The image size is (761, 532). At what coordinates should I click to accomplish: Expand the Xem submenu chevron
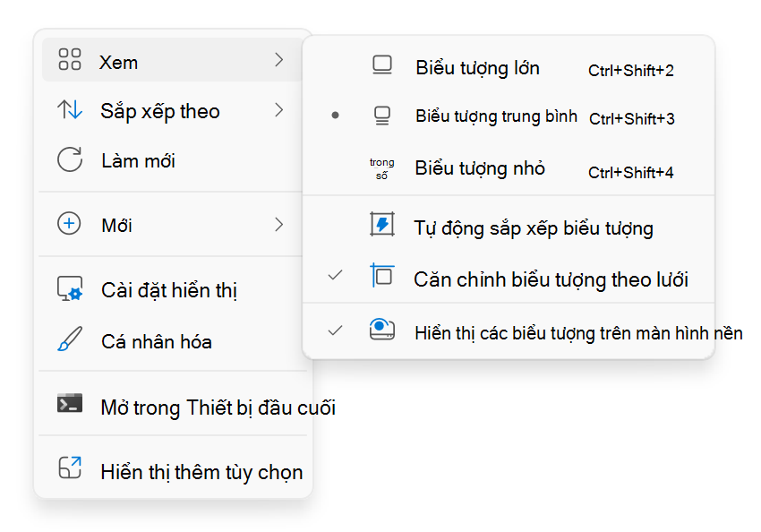click(x=278, y=60)
